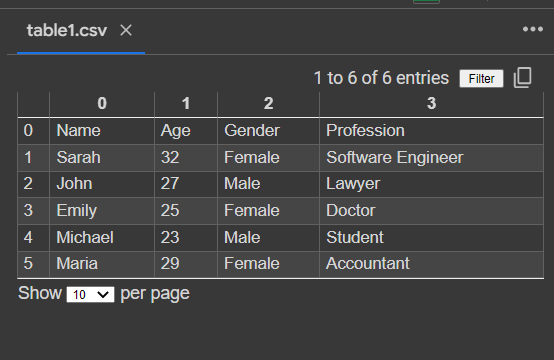Sort by column 0 header

[x=102, y=104]
